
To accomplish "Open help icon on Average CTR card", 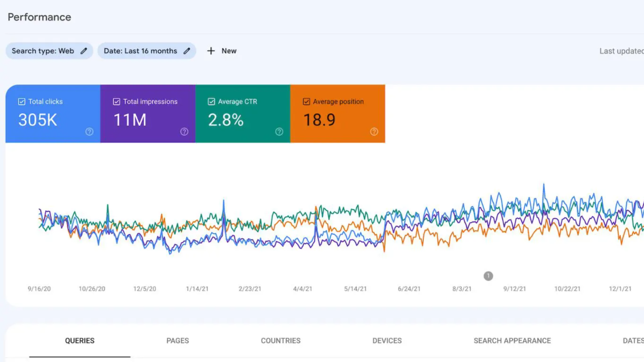I will 279,132.
